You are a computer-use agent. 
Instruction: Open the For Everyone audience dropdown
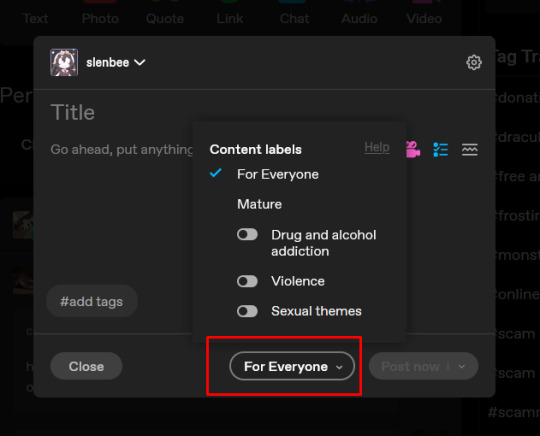(x=292, y=366)
